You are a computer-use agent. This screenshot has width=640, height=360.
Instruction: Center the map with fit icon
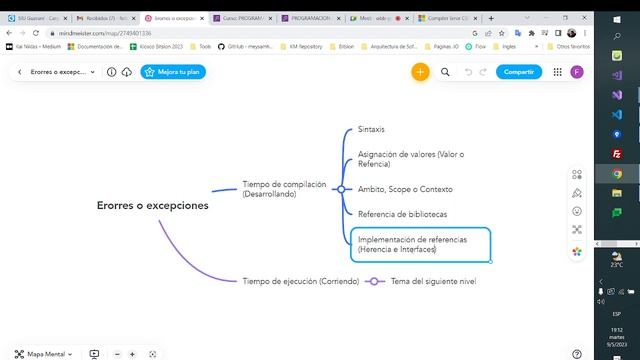click(x=152, y=354)
